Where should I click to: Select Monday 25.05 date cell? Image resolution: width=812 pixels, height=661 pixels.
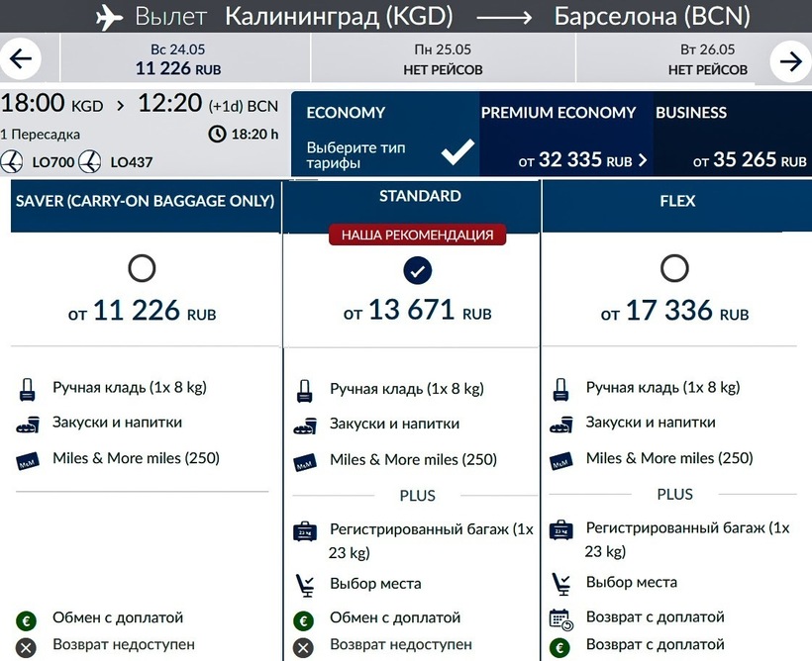[x=443, y=59]
